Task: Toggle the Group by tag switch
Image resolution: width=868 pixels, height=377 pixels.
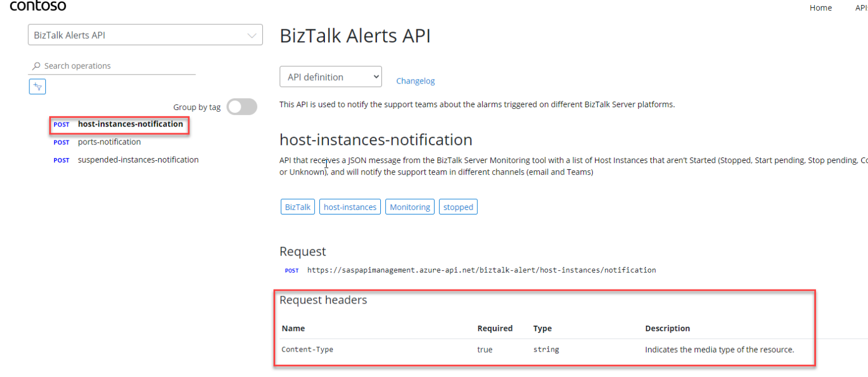Action: click(x=241, y=107)
